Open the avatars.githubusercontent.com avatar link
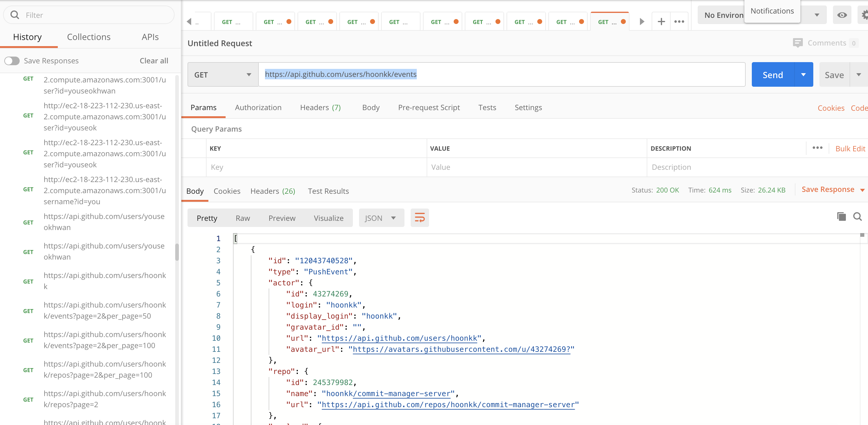868x425 pixels. pyautogui.click(x=461, y=349)
